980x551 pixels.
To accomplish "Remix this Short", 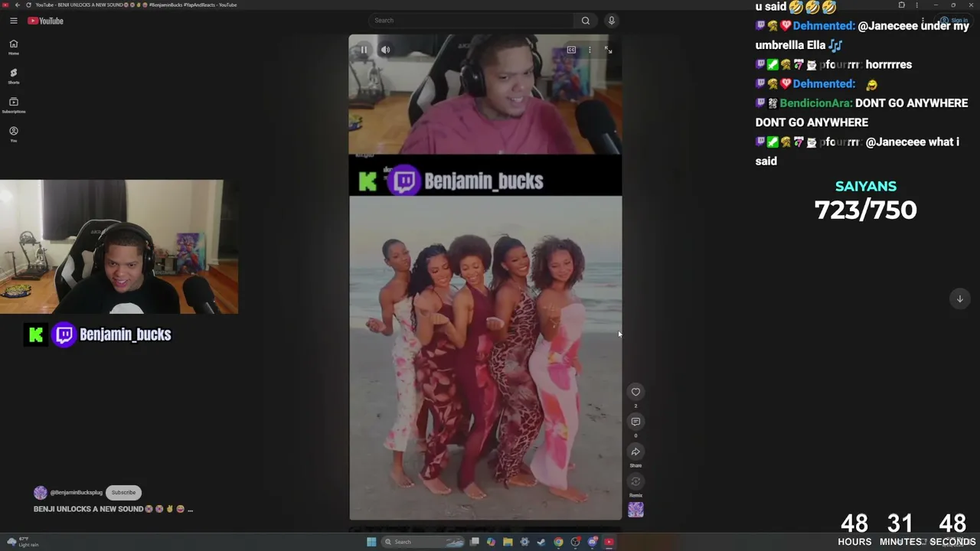I will [635, 481].
